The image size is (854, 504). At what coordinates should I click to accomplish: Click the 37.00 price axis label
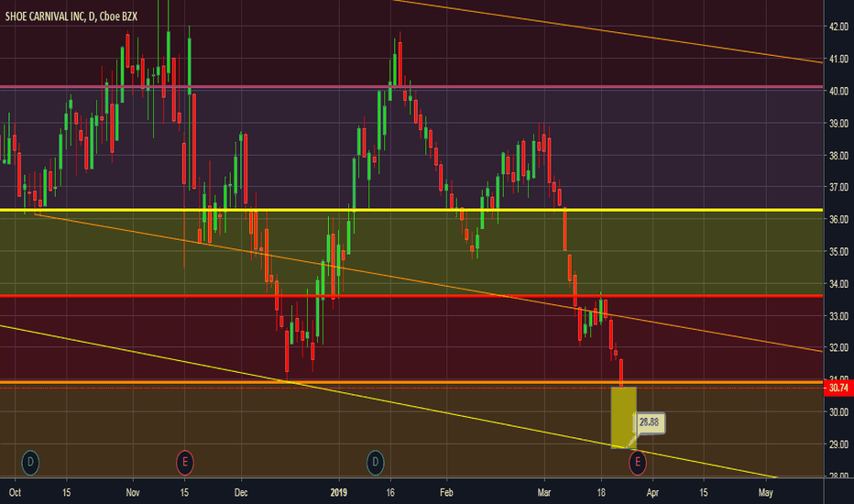click(838, 187)
